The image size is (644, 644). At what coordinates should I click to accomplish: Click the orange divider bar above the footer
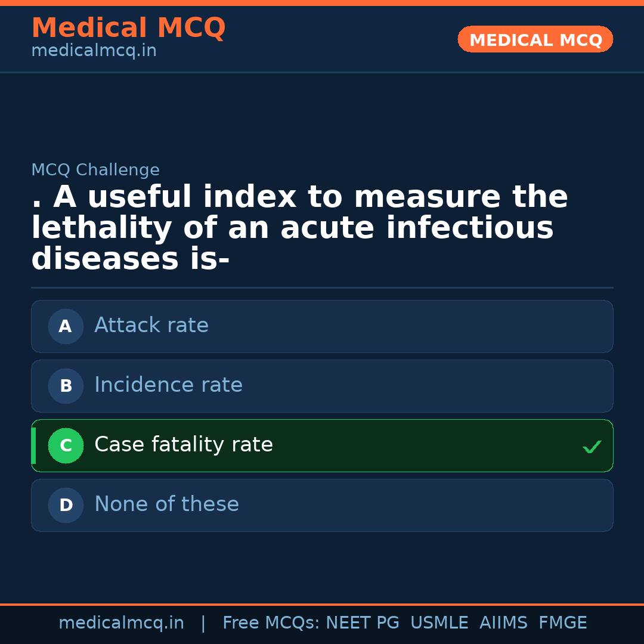[x=322, y=603]
